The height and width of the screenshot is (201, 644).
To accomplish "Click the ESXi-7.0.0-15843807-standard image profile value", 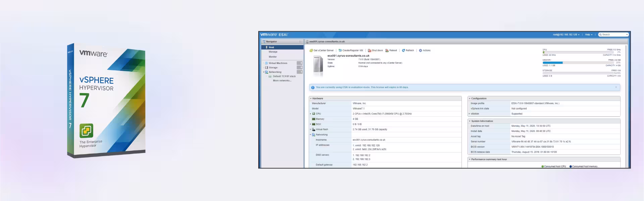I will tap(535, 104).
